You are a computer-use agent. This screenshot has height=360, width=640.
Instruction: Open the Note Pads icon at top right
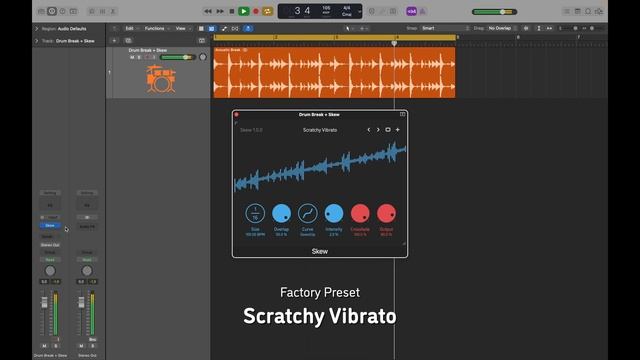578,11
